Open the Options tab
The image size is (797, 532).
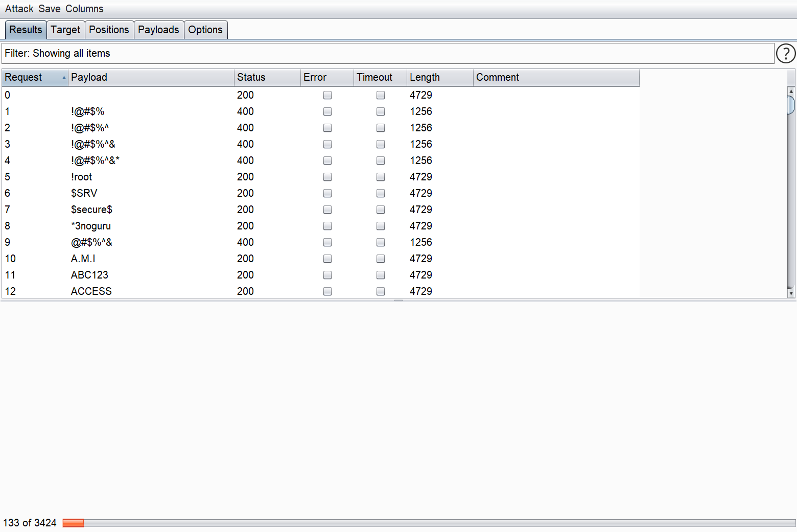coord(205,30)
